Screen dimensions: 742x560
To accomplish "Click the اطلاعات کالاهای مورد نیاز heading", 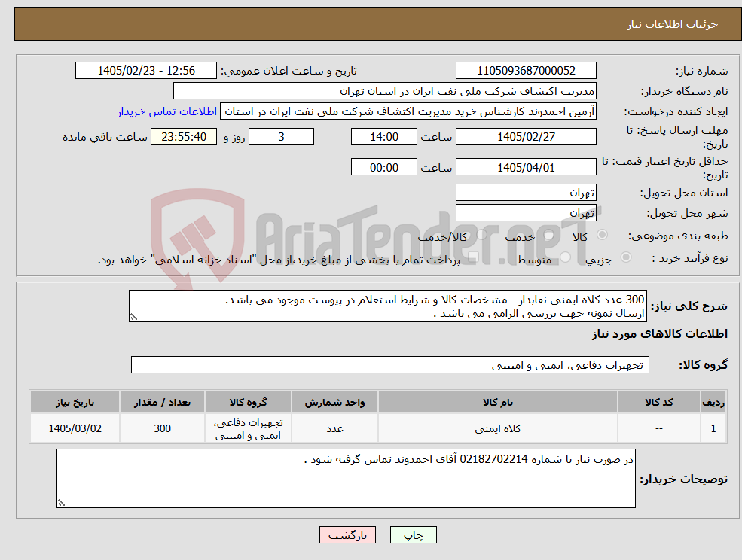I will click(660, 334).
